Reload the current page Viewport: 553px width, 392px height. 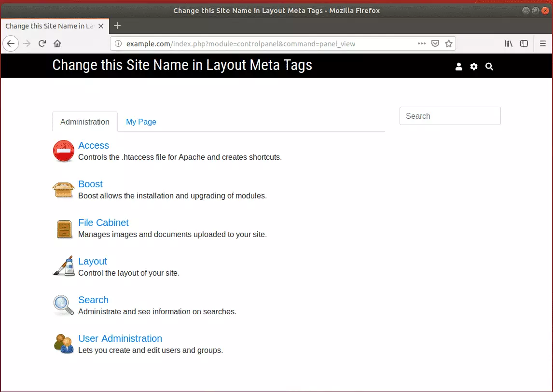[42, 44]
